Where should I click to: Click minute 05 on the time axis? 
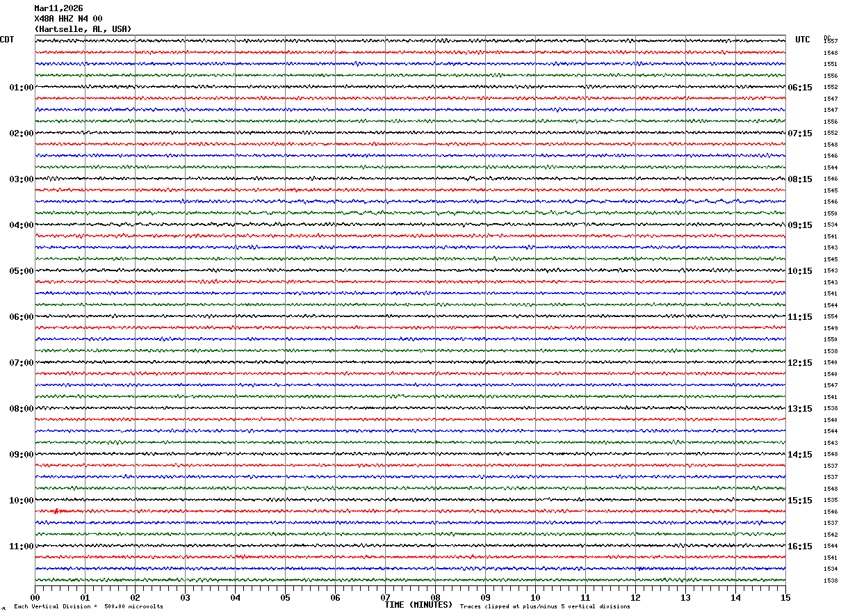tap(285, 597)
